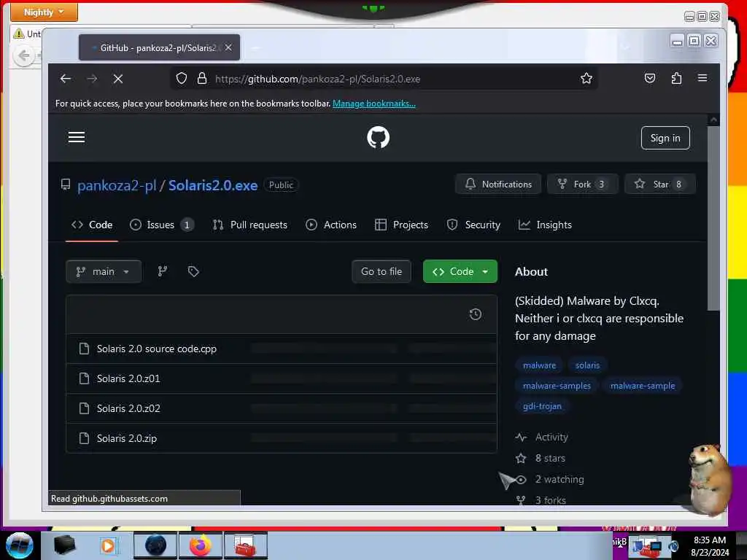Bookmark this page with the star icon
This screenshot has width=747, height=560.
point(587,78)
